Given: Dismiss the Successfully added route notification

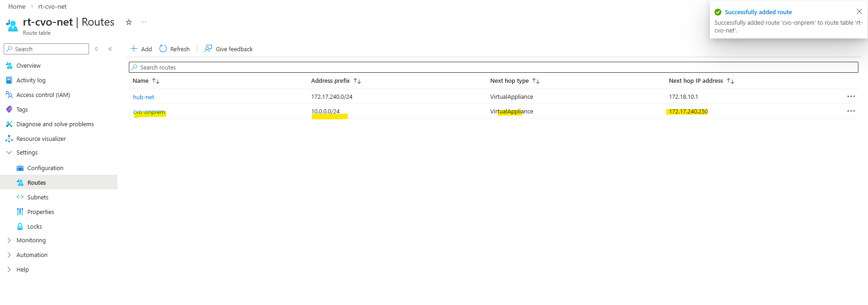Looking at the screenshot, I should click(x=859, y=11).
